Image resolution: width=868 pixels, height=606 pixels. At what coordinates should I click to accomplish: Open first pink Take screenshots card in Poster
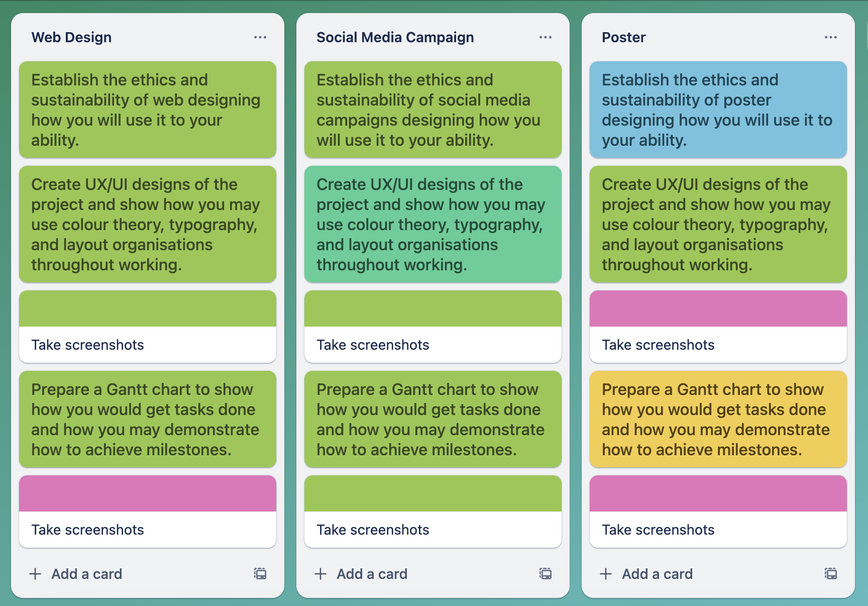[718, 327]
